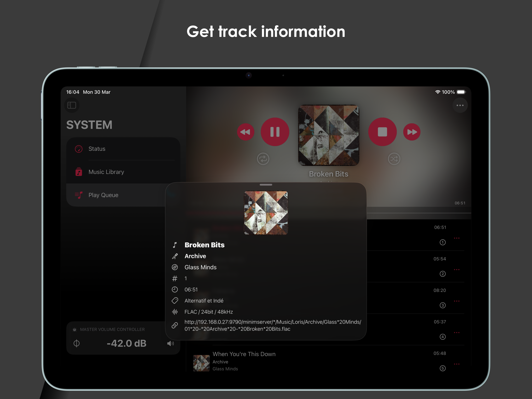This screenshot has height=399, width=532.
Task: Click the waveform audio format icon
Action: (175, 312)
